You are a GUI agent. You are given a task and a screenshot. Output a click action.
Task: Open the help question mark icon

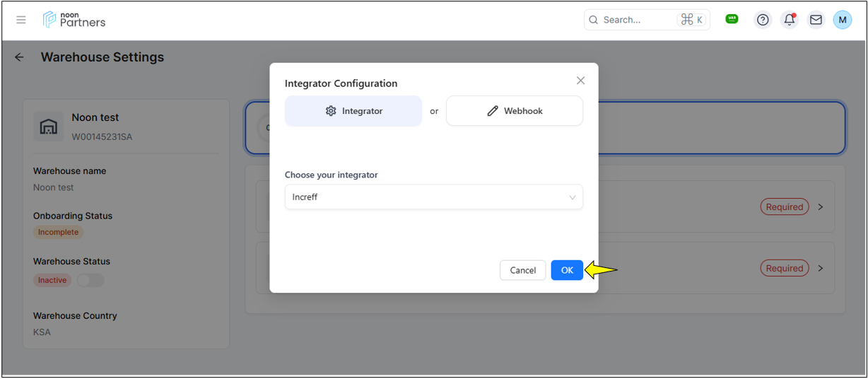click(763, 20)
